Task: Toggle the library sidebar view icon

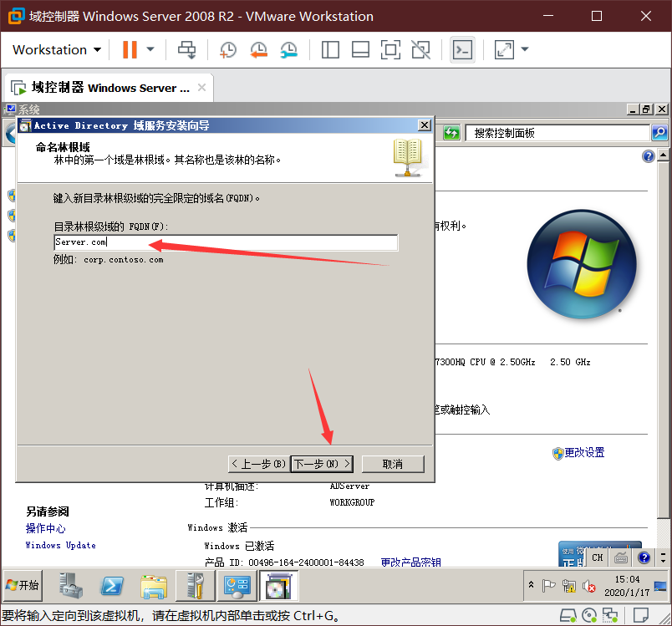Action: (x=330, y=49)
